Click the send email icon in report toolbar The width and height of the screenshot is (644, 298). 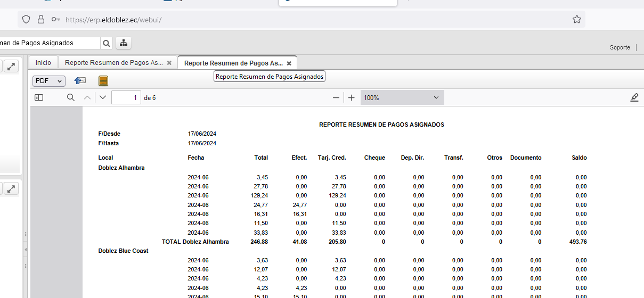click(80, 81)
